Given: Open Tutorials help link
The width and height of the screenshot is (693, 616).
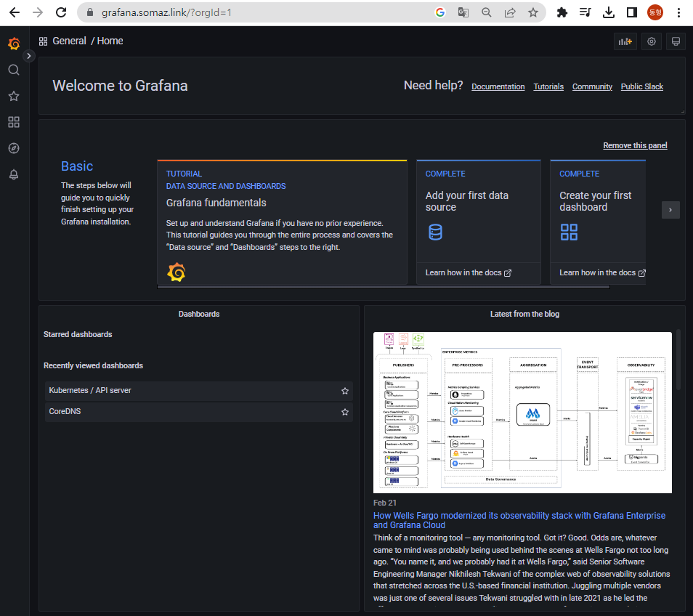Looking at the screenshot, I should [548, 86].
